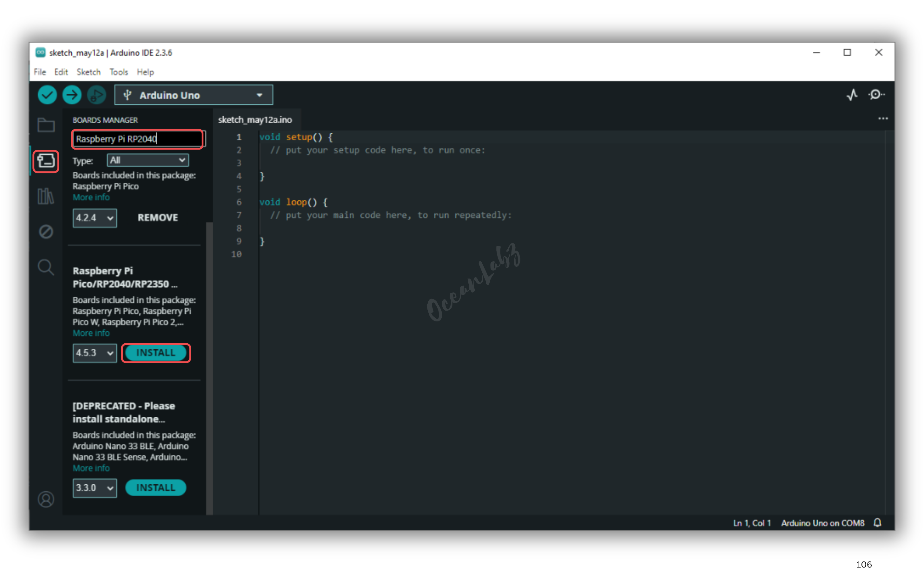Click the void loop() code line
924x578 pixels.
pos(293,202)
